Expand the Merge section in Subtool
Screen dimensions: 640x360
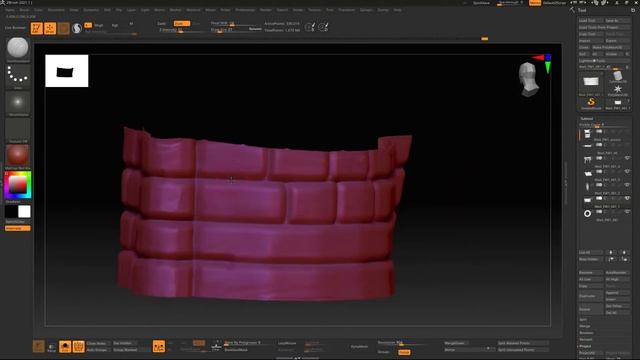584,326
